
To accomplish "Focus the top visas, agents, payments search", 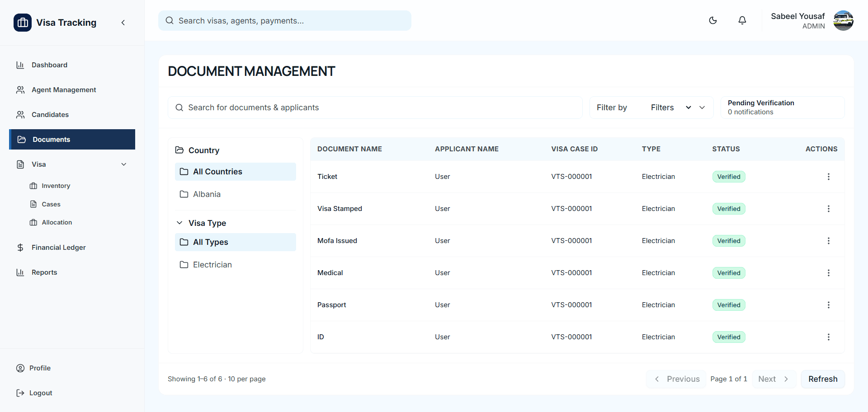I will pos(285,21).
